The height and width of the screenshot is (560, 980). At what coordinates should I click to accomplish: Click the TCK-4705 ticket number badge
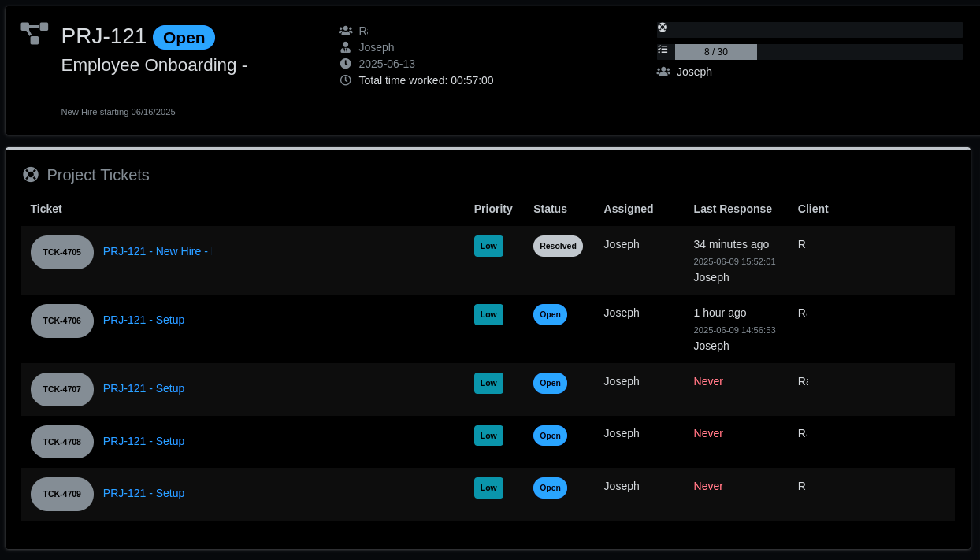click(x=62, y=252)
